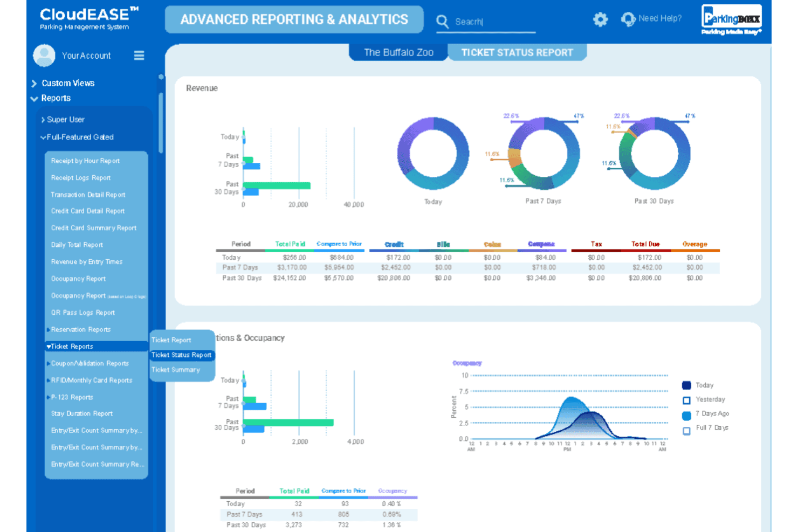The height and width of the screenshot is (532, 798).
Task: Click the search magnifier icon
Action: [x=442, y=22]
